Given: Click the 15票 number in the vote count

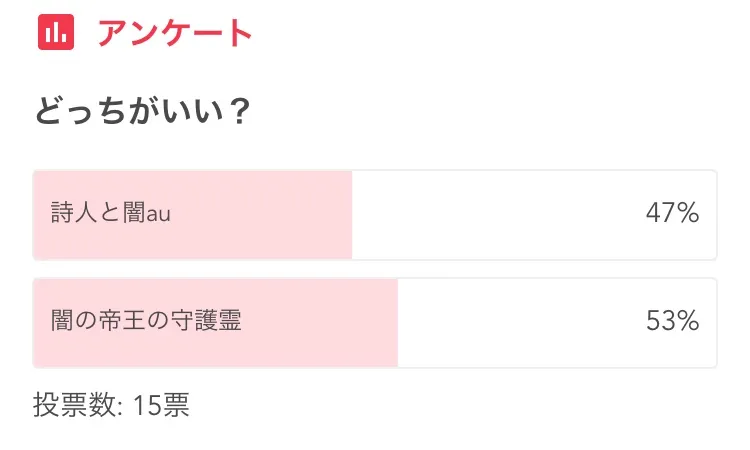Looking at the screenshot, I should pyautogui.click(x=161, y=405).
